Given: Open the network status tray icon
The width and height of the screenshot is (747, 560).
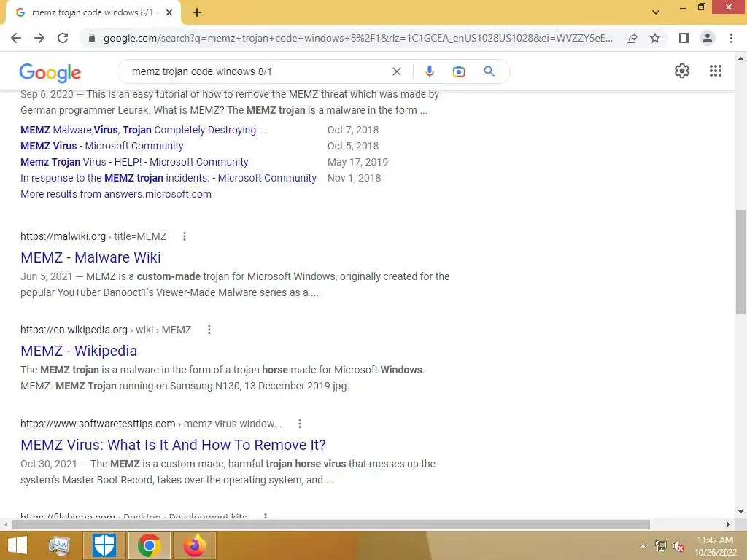Looking at the screenshot, I should click(660, 546).
